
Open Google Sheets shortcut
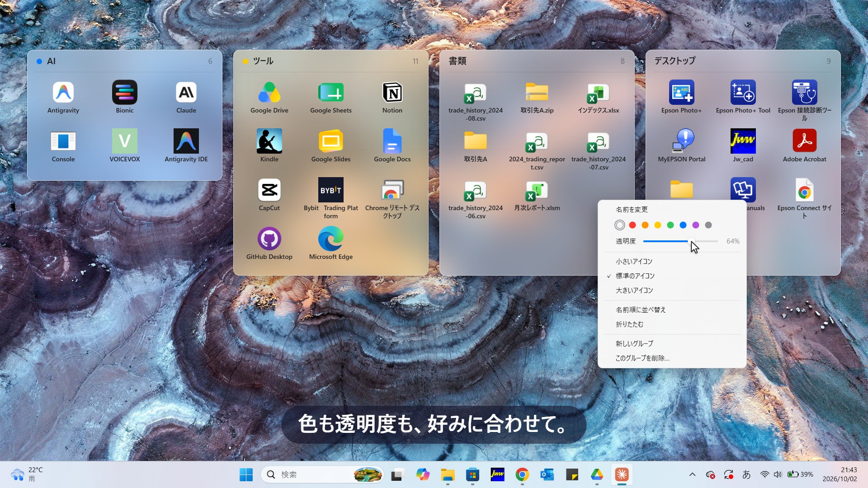coord(331,93)
